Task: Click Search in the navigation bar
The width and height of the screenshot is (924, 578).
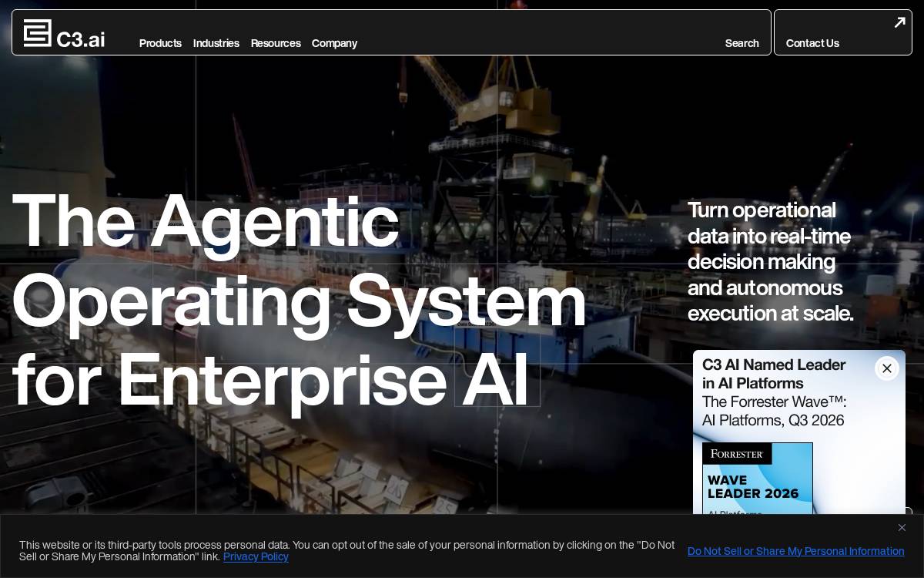Action: (x=742, y=43)
